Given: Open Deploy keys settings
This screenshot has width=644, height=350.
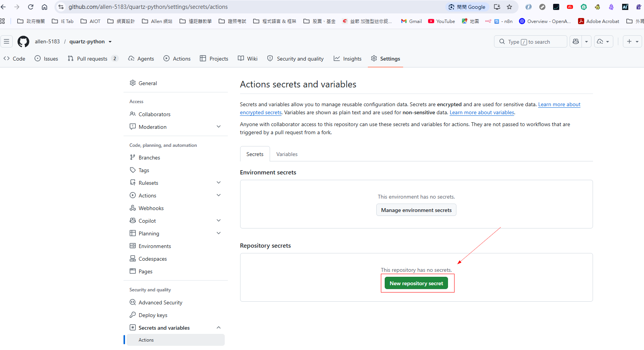Looking at the screenshot, I should [176, 315].
